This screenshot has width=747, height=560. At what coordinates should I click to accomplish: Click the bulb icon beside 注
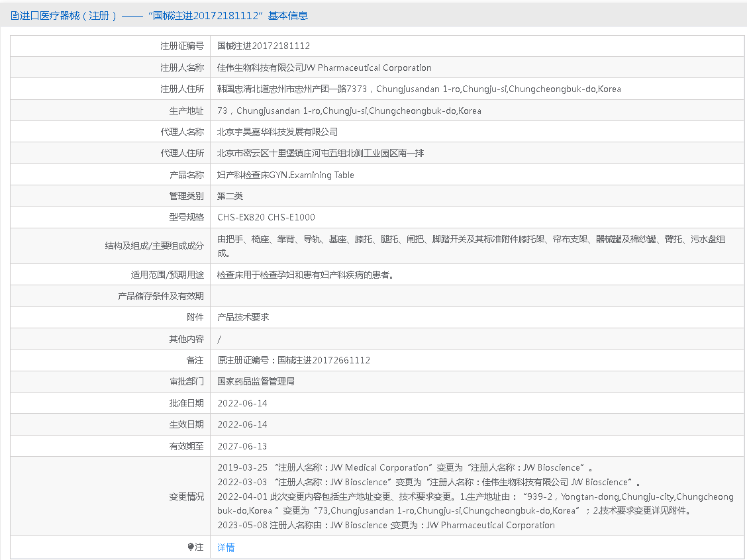pyautogui.click(x=191, y=547)
